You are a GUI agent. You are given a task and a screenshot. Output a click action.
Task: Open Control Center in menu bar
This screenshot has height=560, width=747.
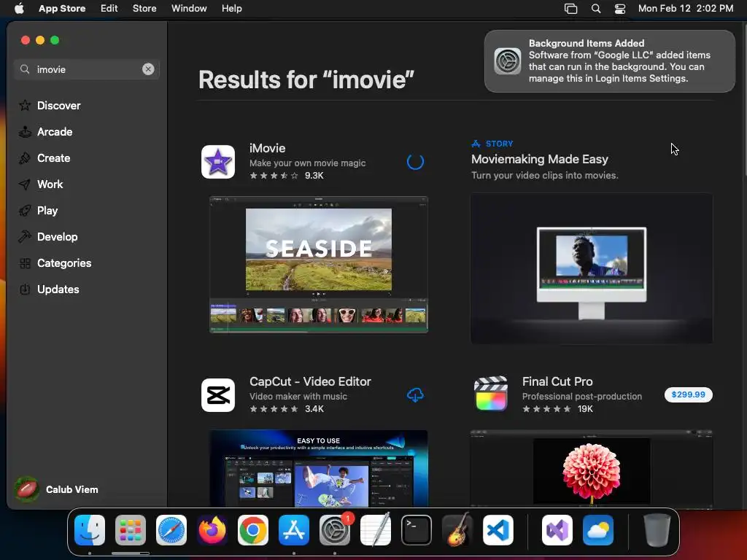(x=620, y=9)
